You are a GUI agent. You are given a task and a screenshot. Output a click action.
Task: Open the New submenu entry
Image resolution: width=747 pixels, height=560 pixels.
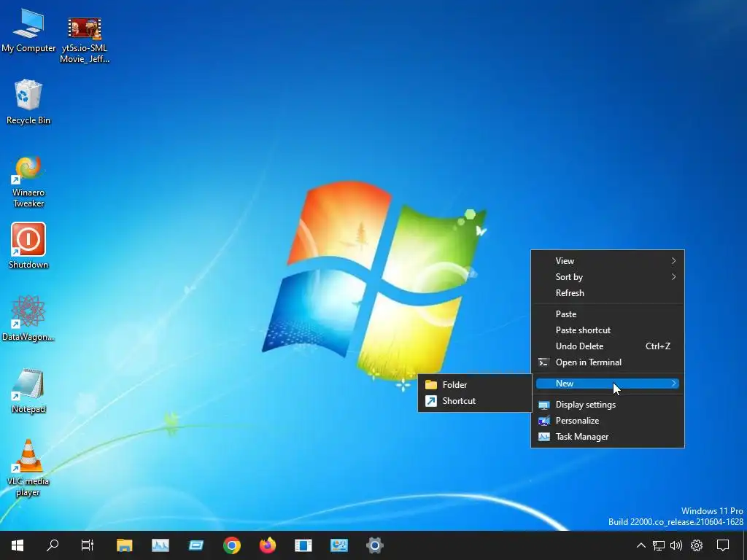click(x=608, y=384)
